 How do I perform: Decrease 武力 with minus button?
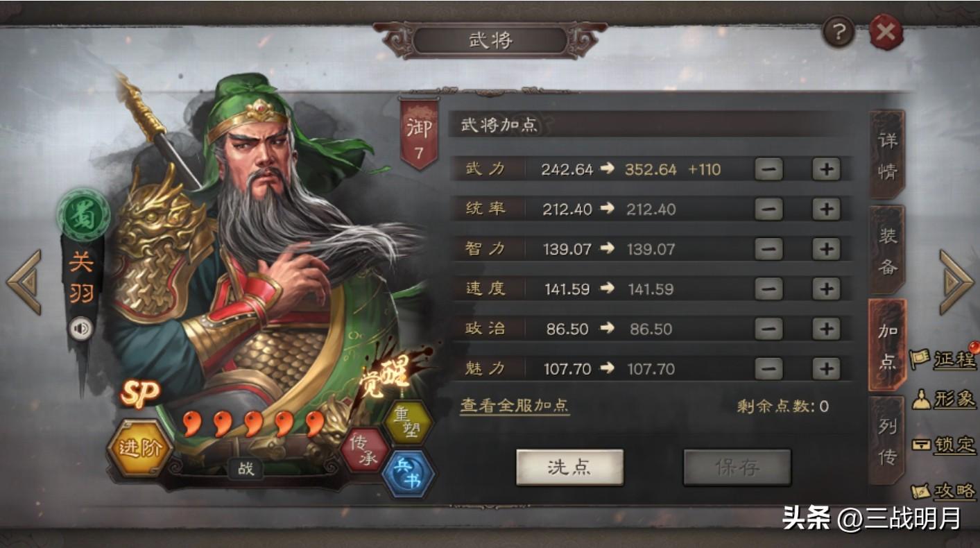tap(768, 169)
